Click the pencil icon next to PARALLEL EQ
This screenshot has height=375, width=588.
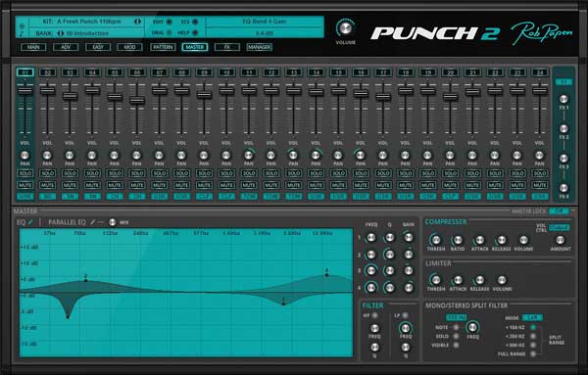[92, 222]
